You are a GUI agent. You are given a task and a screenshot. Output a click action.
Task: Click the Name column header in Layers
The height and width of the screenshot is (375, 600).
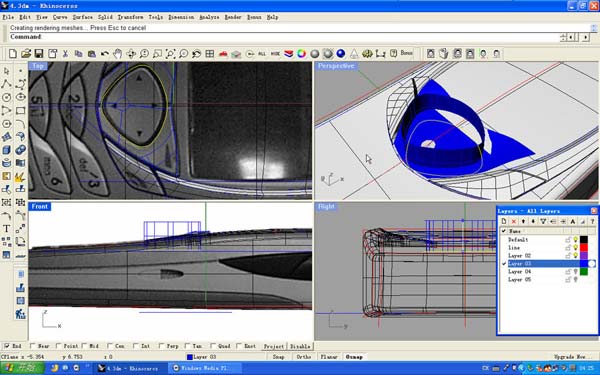pos(515,231)
